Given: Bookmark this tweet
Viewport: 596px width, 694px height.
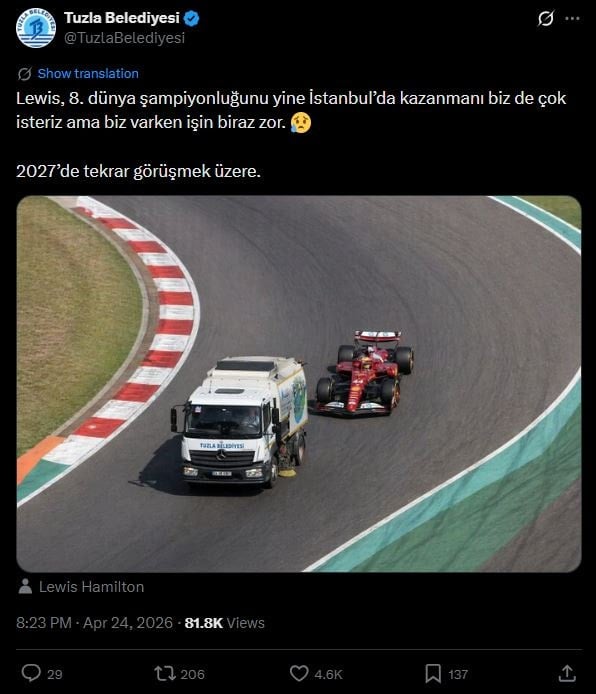Looking at the screenshot, I should click(x=433, y=674).
